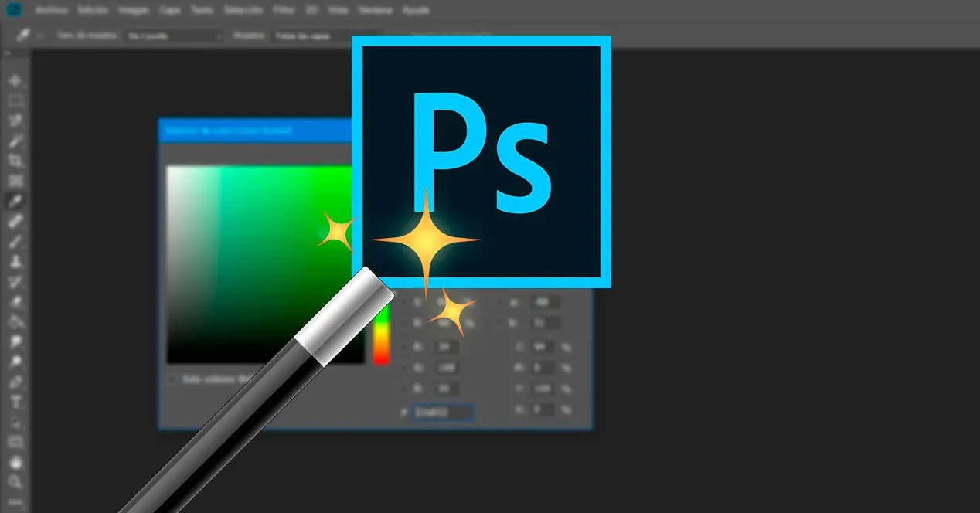Open the Vista menu
The width and height of the screenshot is (980, 513).
pyautogui.click(x=338, y=11)
